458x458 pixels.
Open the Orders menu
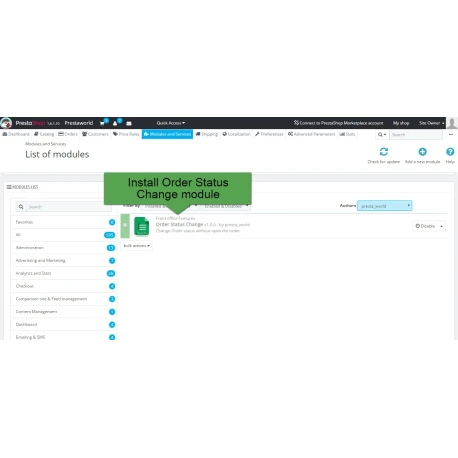click(x=68, y=134)
